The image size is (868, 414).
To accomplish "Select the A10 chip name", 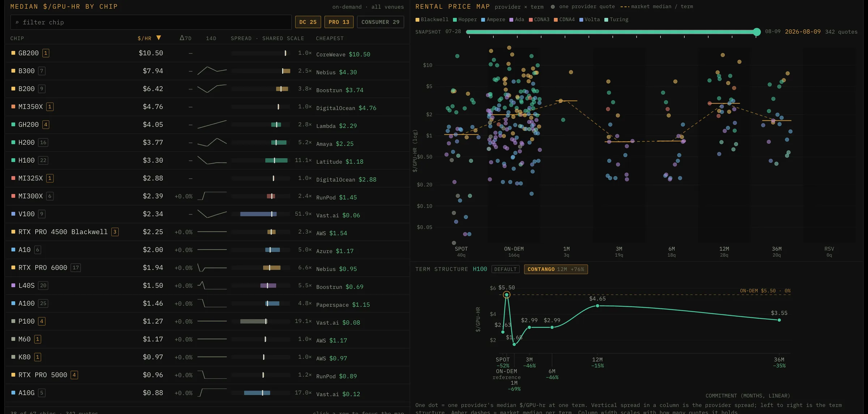I will click(x=24, y=250).
